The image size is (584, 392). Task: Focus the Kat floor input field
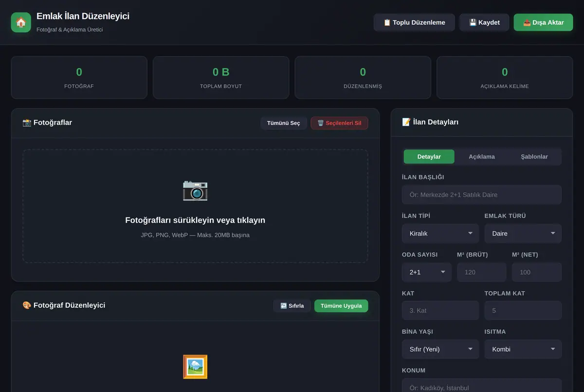440,310
